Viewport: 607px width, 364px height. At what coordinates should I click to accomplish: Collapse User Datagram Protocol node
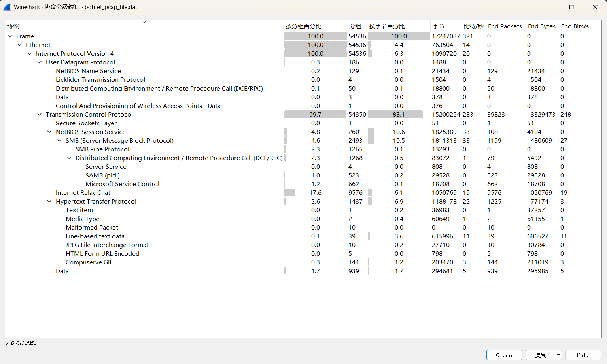(x=40, y=62)
